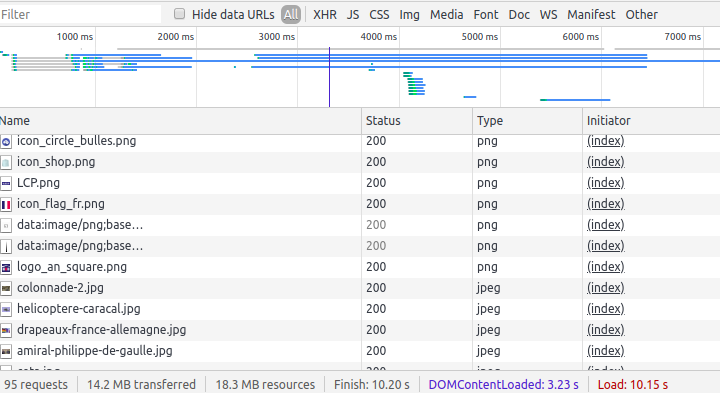This screenshot has width=720, height=393.
Task: Click the amiral-philippe-de-gaulle.jpg thumbnail icon
Action: point(6,352)
